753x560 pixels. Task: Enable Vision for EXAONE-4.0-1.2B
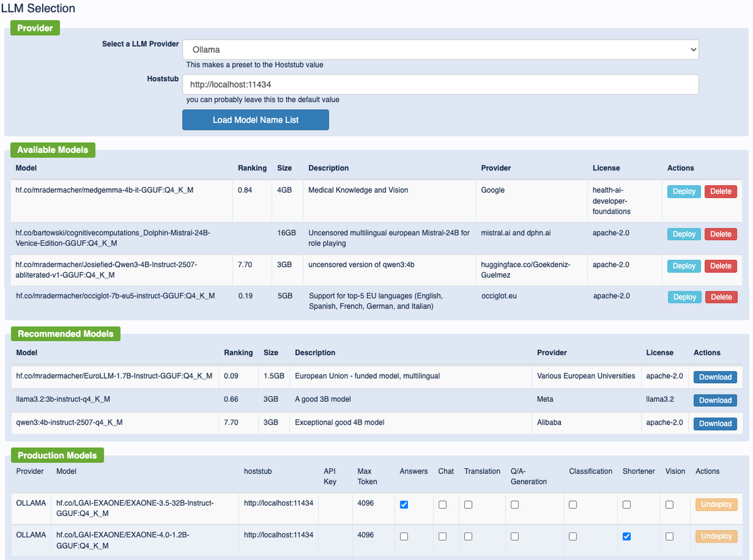coord(670,536)
